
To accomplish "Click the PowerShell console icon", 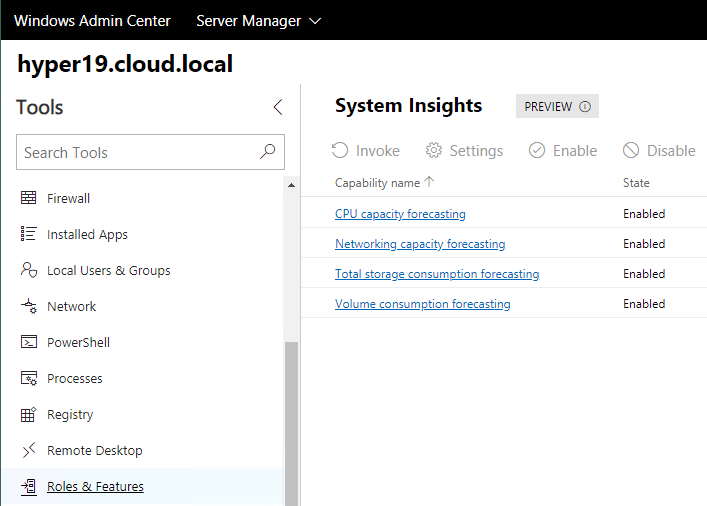I will click(x=28, y=342).
